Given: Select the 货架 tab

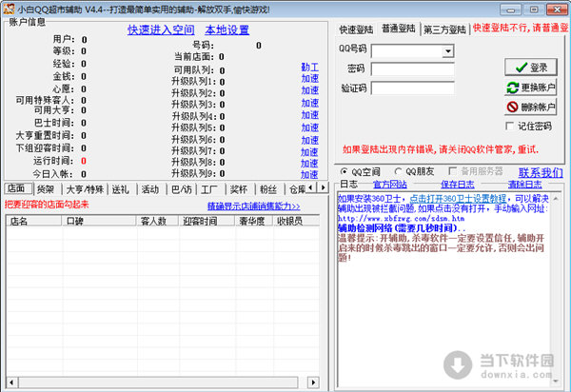Looking at the screenshot, I should [x=46, y=189].
